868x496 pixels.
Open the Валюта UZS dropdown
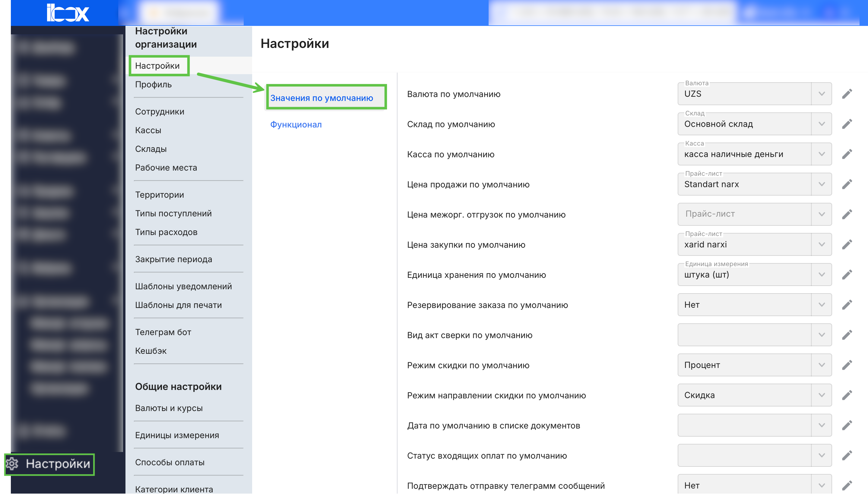pos(821,94)
